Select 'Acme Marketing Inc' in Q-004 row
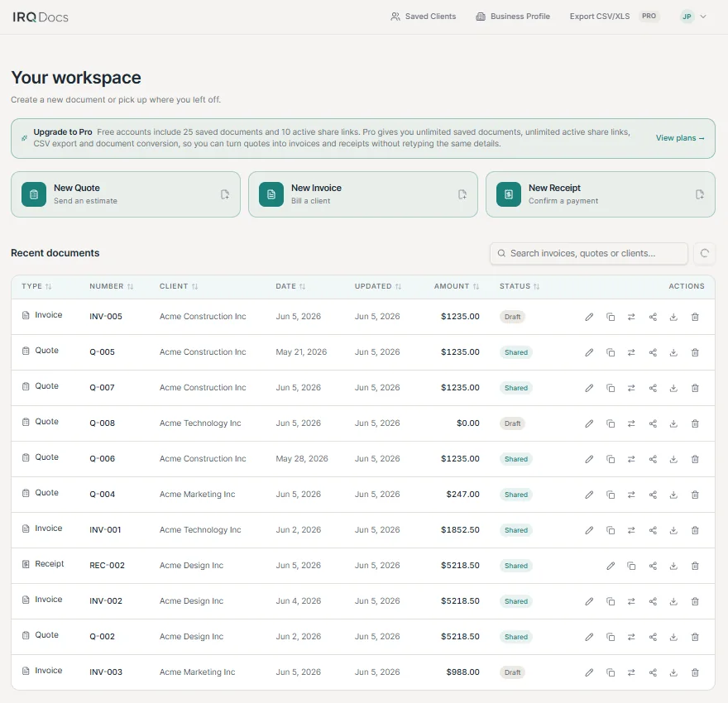Image resolution: width=728 pixels, height=703 pixels. [x=198, y=495]
